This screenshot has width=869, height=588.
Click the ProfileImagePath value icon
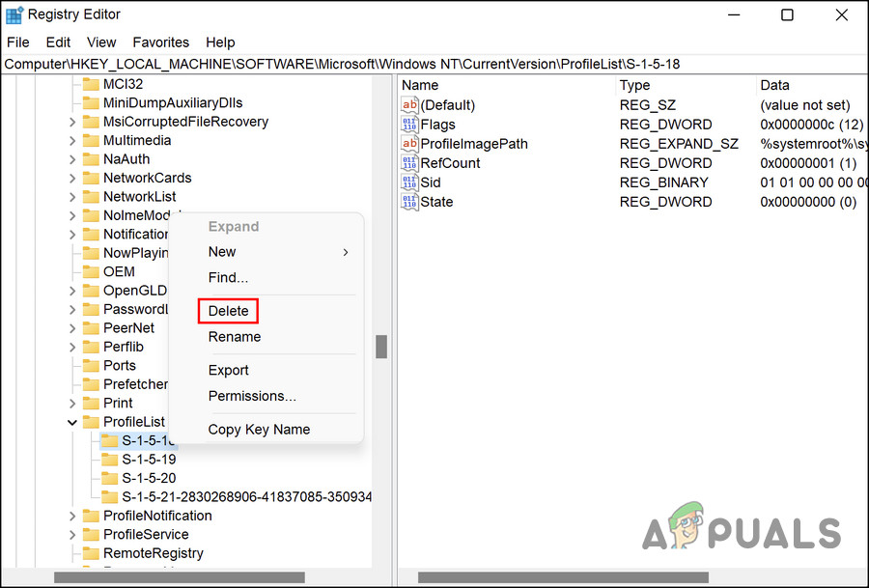click(409, 144)
